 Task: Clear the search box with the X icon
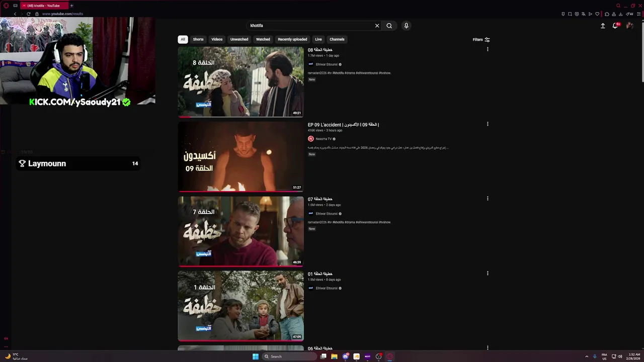[x=377, y=26]
